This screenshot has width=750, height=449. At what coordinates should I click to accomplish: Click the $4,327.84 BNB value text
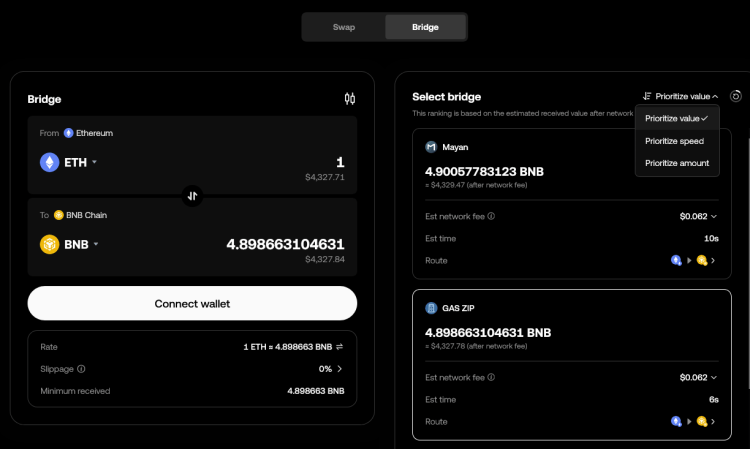[325, 259]
